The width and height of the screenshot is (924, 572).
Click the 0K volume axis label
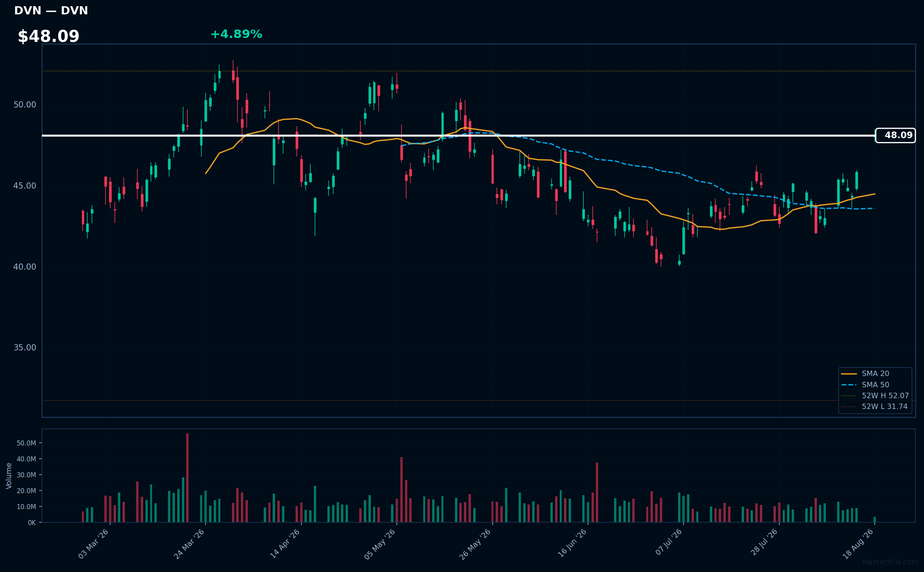tap(32, 523)
